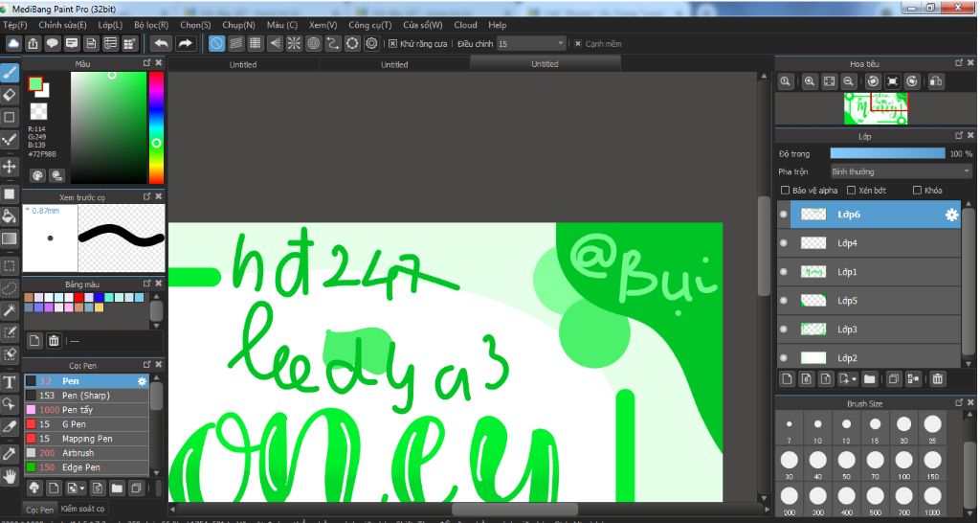Open the Cloud menu
The image size is (980, 523).
[465, 25]
